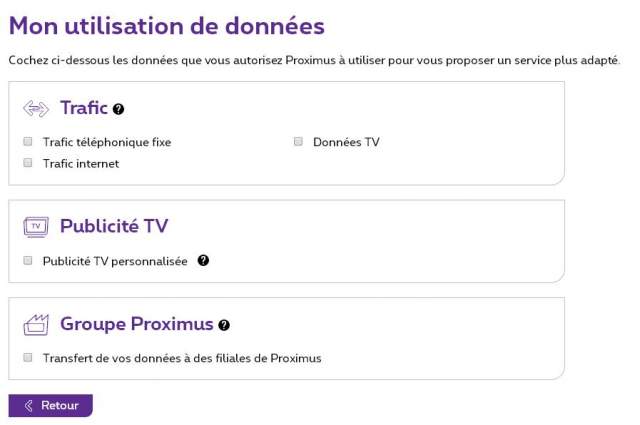640x425 pixels.
Task: Select the Trafic internet label text
Action: coord(81,163)
